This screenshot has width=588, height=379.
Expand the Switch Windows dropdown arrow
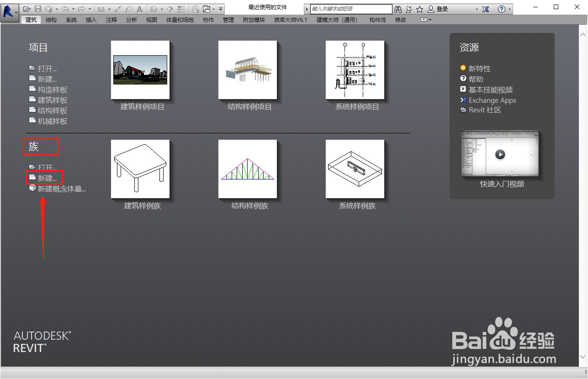213,9
